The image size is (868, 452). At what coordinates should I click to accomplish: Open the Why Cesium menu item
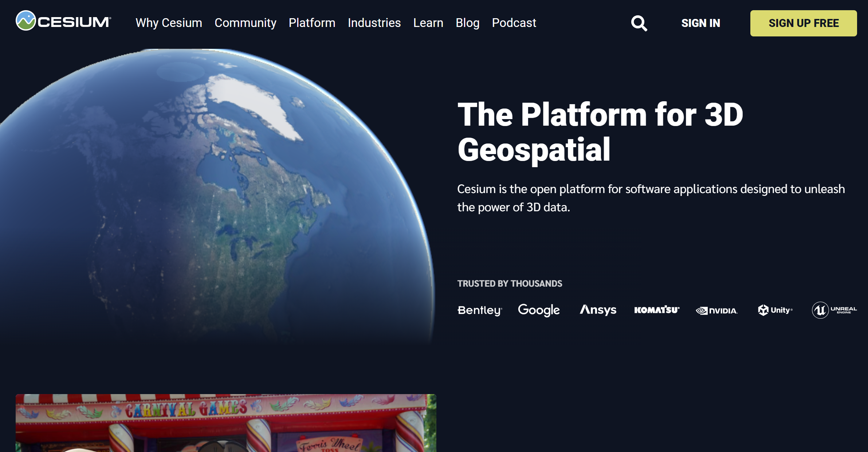169,23
